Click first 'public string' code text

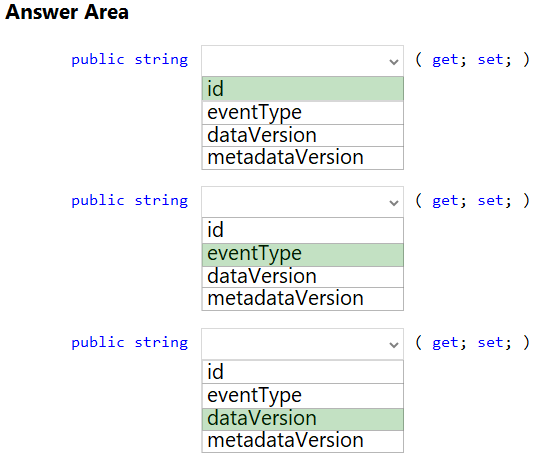click(x=130, y=60)
